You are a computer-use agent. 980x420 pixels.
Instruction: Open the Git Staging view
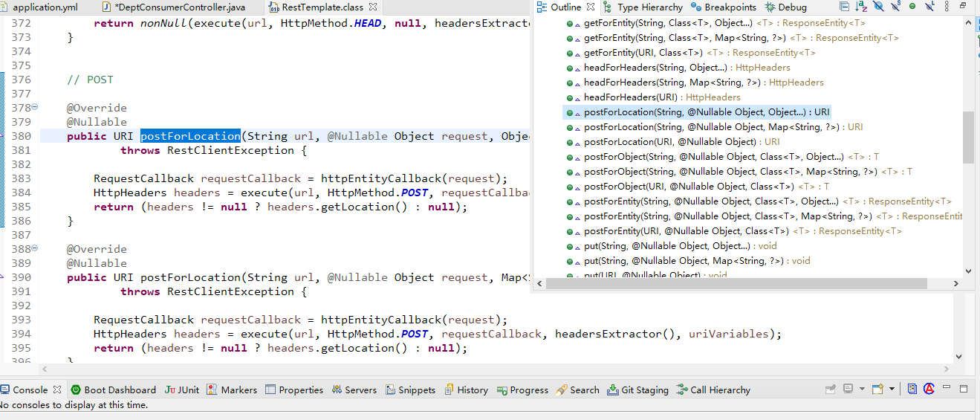[637, 390]
